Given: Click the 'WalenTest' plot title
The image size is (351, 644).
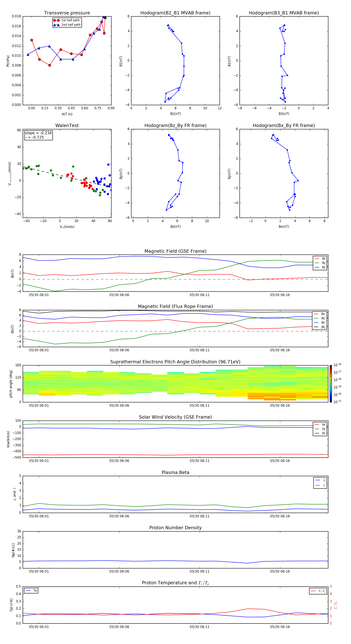Looking at the screenshot, I should pyautogui.click(x=67, y=125).
